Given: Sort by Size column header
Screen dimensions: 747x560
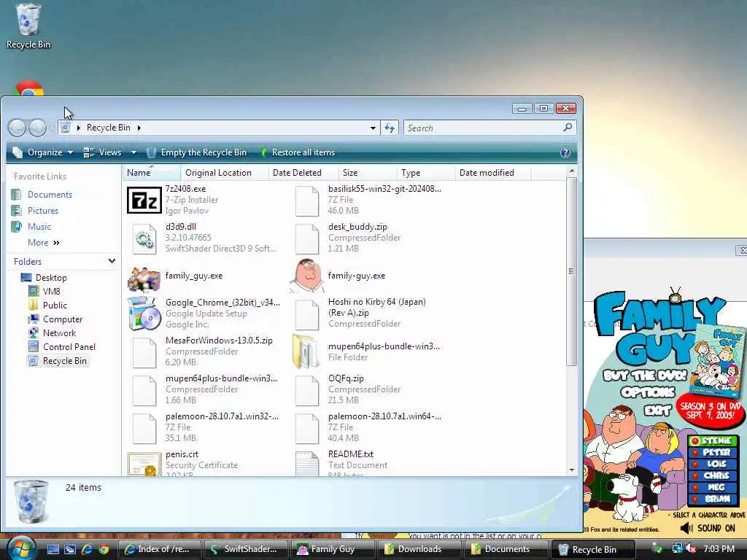Looking at the screenshot, I should [x=368, y=172].
